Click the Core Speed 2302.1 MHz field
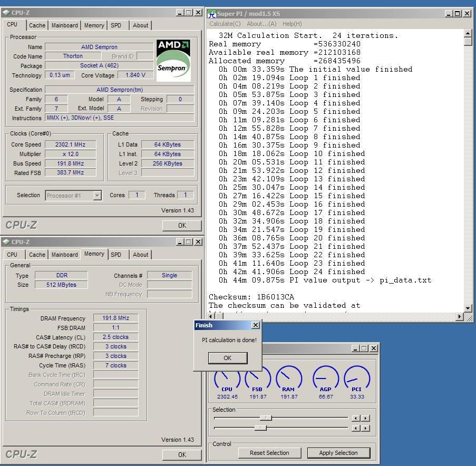Screen dimensions: 476x466 pyautogui.click(x=71, y=145)
